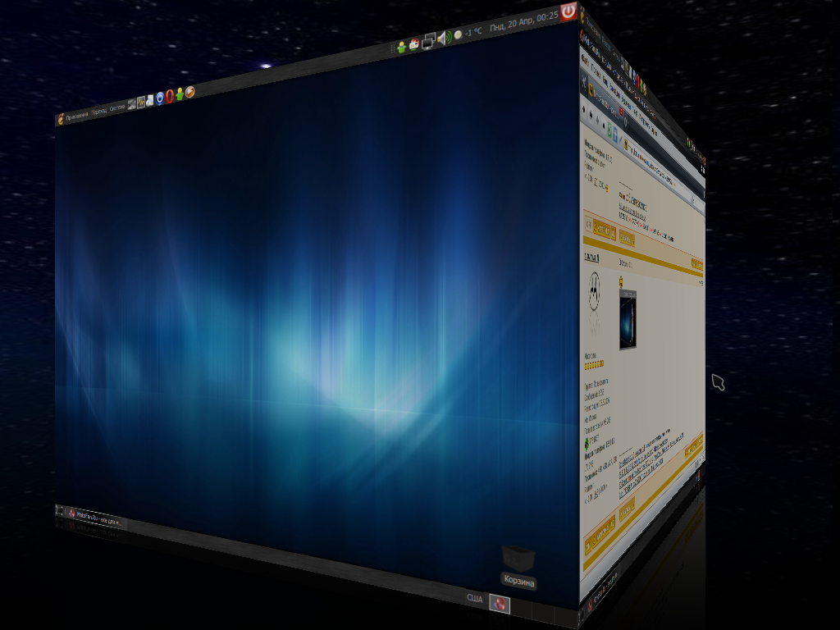Launch the Opera browser from the panel
Screen dimensions: 840x630
point(169,97)
